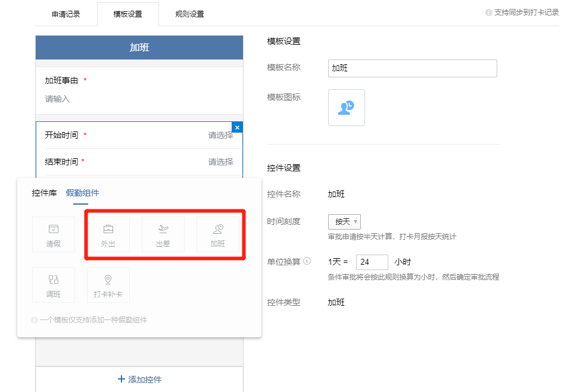Viewport: 586px width, 392px height.
Task: Switch to the 模板设置 tab
Action: pos(128,14)
